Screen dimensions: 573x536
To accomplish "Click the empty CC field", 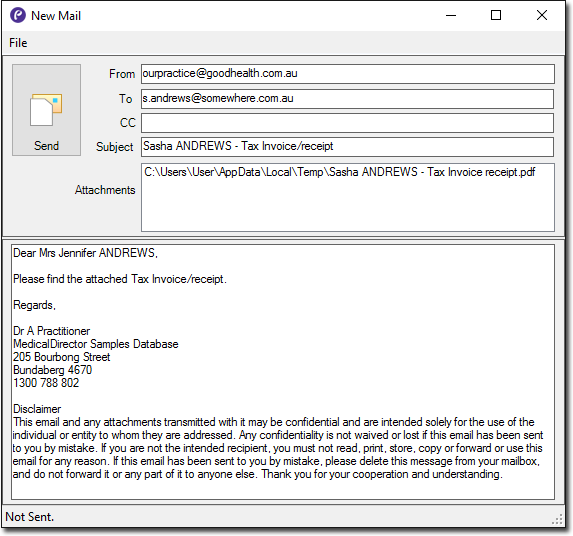I will coord(348,123).
